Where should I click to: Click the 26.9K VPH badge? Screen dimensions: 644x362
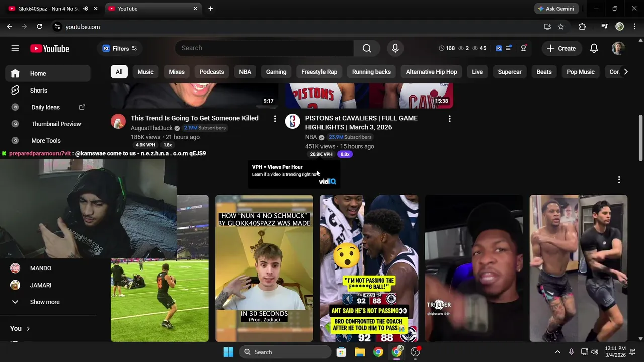(x=321, y=154)
